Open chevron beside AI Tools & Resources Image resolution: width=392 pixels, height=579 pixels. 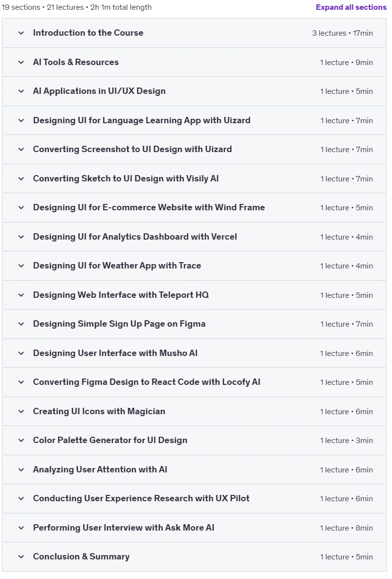(x=21, y=62)
